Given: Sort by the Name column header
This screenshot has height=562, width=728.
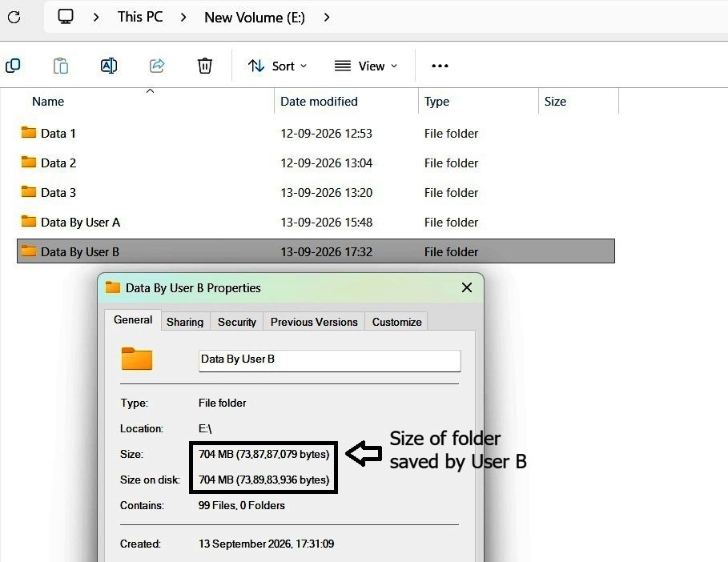Looking at the screenshot, I should [48, 101].
